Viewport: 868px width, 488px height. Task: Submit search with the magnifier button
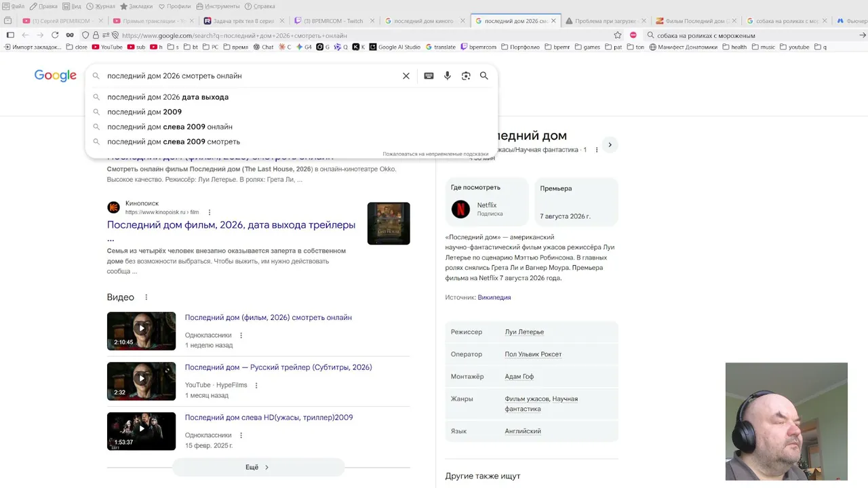pos(484,76)
